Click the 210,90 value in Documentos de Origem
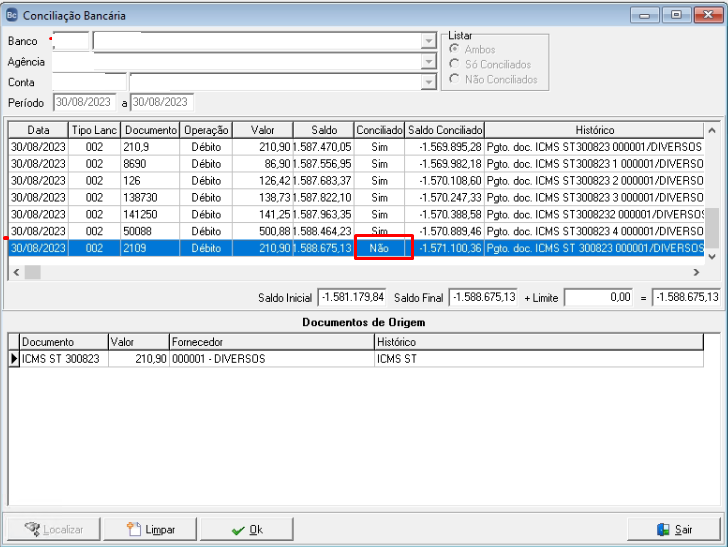Screen dimensions: 728x547 pos(139,358)
